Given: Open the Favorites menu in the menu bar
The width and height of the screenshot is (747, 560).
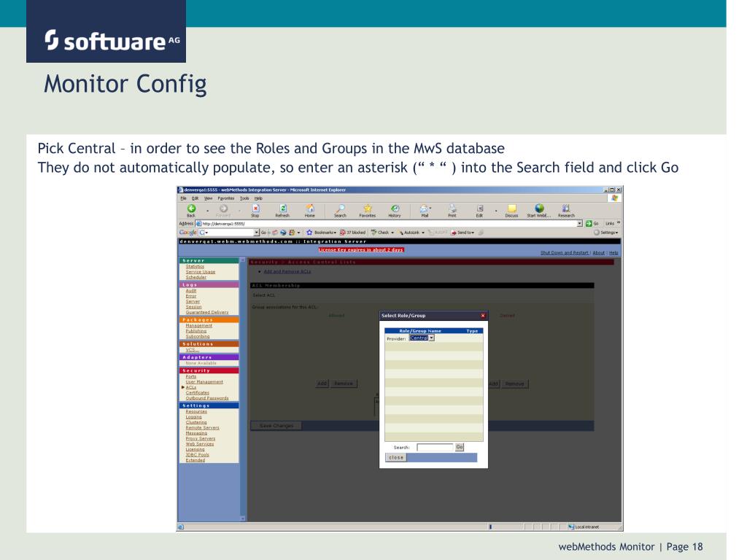Looking at the screenshot, I should [226, 198].
